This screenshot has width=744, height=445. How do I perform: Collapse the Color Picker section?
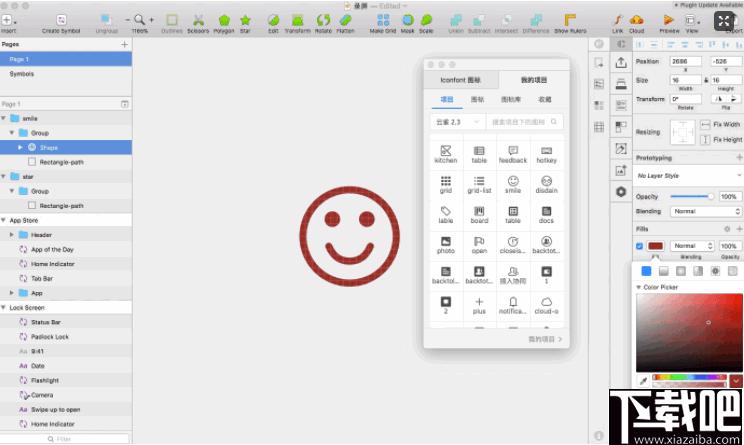click(x=639, y=287)
